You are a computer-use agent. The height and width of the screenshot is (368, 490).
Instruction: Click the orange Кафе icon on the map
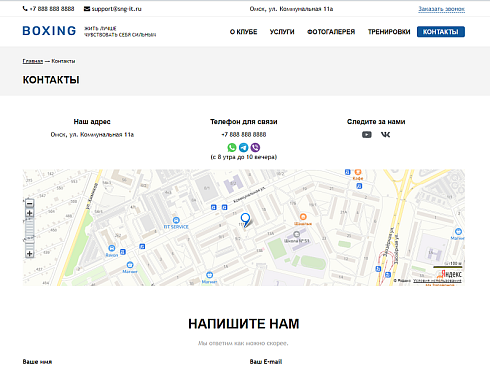coord(358,172)
